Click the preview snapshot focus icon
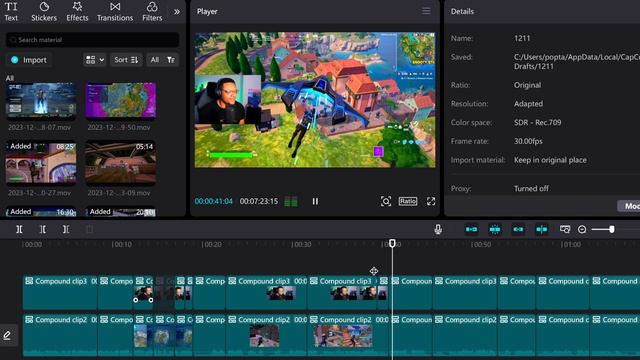 click(x=386, y=201)
